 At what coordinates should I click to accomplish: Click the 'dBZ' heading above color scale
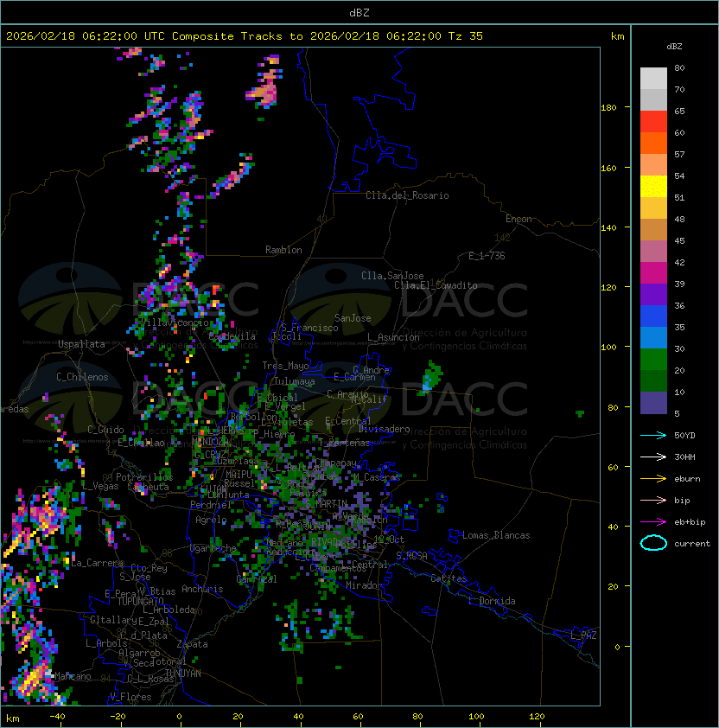click(674, 47)
